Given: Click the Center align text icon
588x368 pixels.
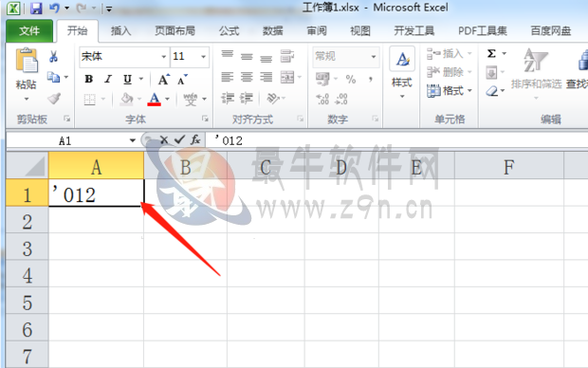Looking at the screenshot, I should [x=247, y=77].
